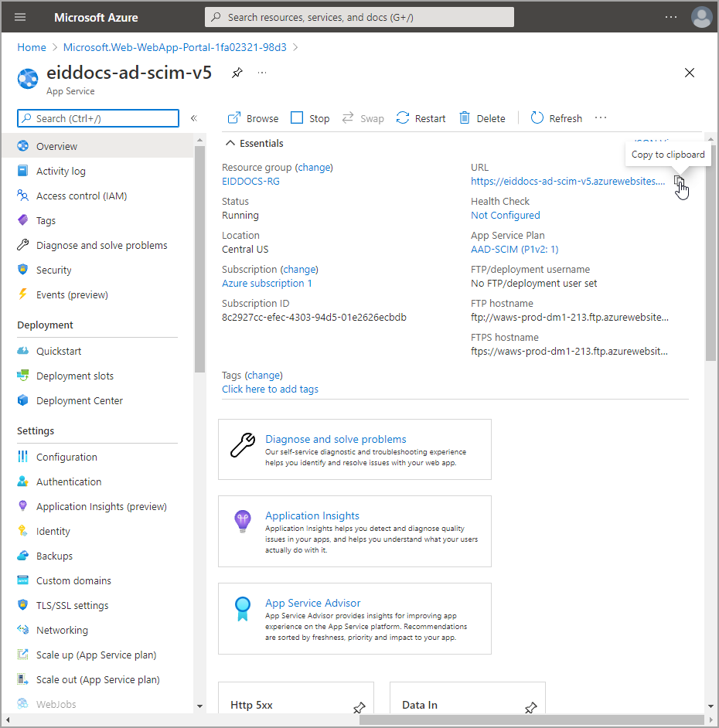The height and width of the screenshot is (728, 719).
Task: Delete the app service
Action: coord(482,118)
